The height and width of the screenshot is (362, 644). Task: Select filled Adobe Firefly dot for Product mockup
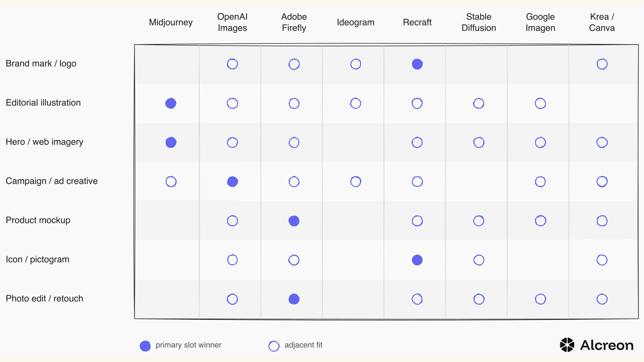pos(294,221)
